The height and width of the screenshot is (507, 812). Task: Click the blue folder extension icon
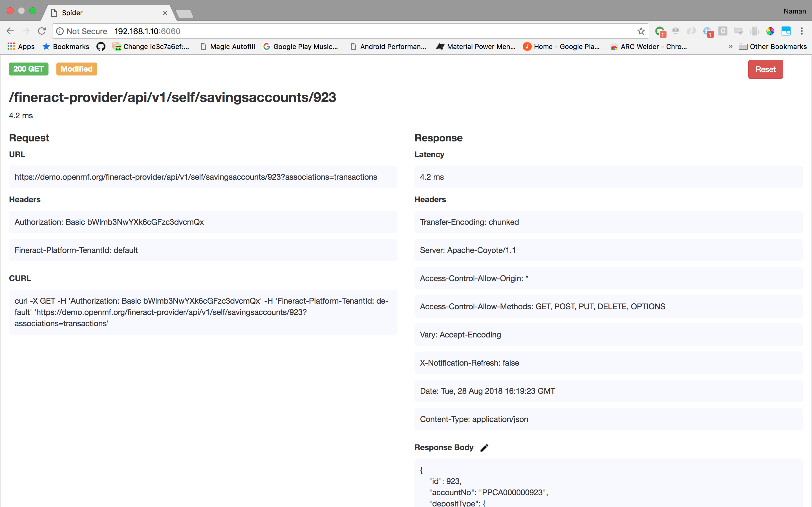pyautogui.click(x=786, y=31)
